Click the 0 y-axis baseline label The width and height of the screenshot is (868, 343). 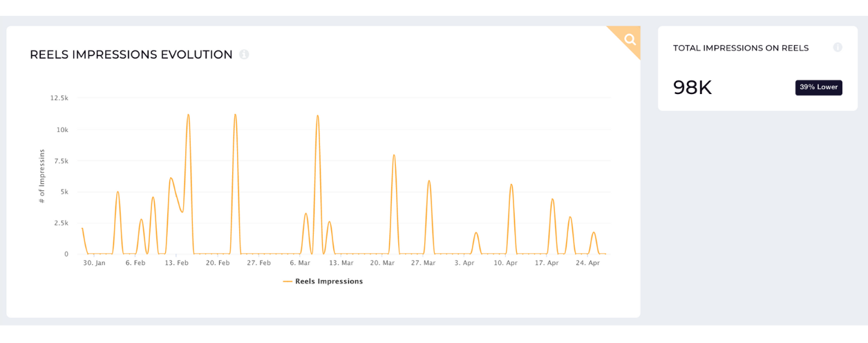pyautogui.click(x=66, y=254)
